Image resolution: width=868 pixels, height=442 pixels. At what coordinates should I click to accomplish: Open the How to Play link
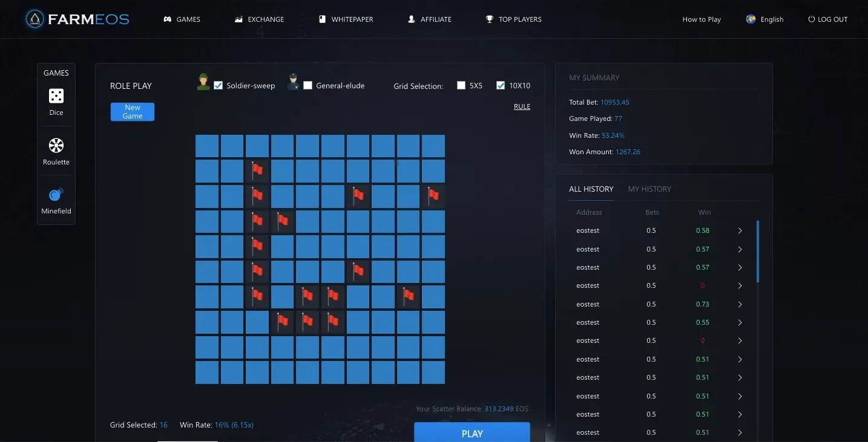(702, 19)
